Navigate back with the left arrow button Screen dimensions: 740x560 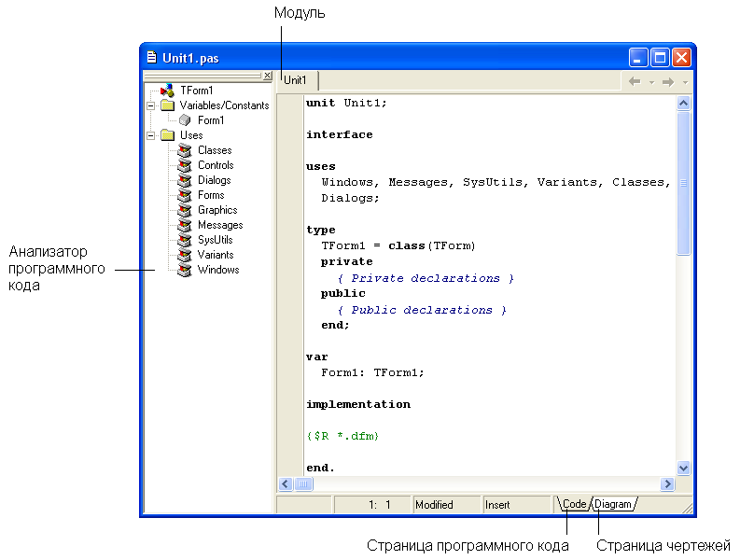click(635, 82)
